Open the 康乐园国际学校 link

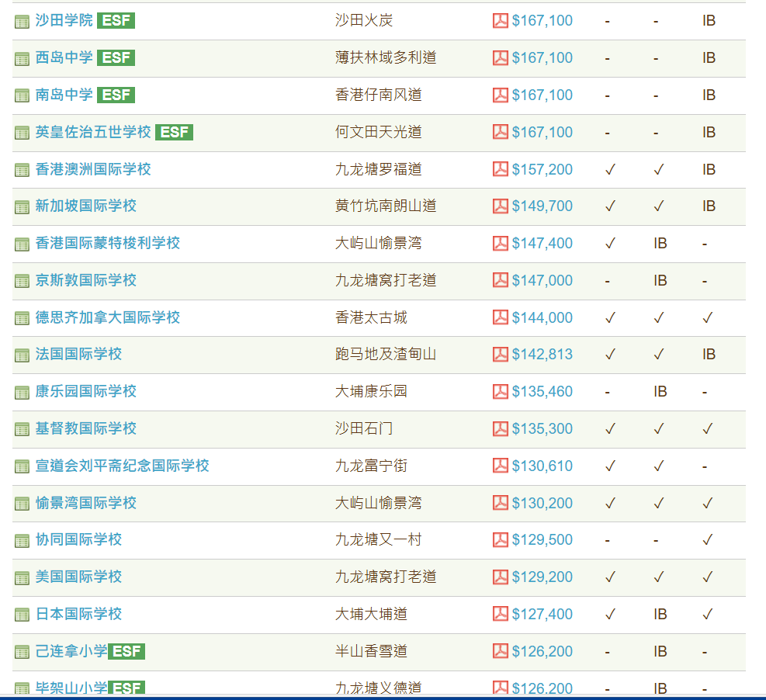(x=85, y=391)
